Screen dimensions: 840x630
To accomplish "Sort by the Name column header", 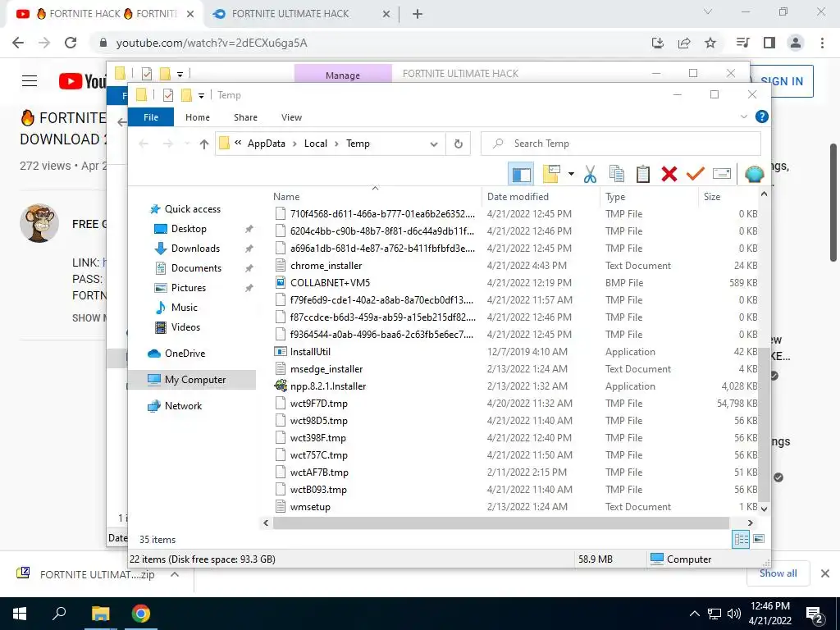I will click(x=375, y=197).
